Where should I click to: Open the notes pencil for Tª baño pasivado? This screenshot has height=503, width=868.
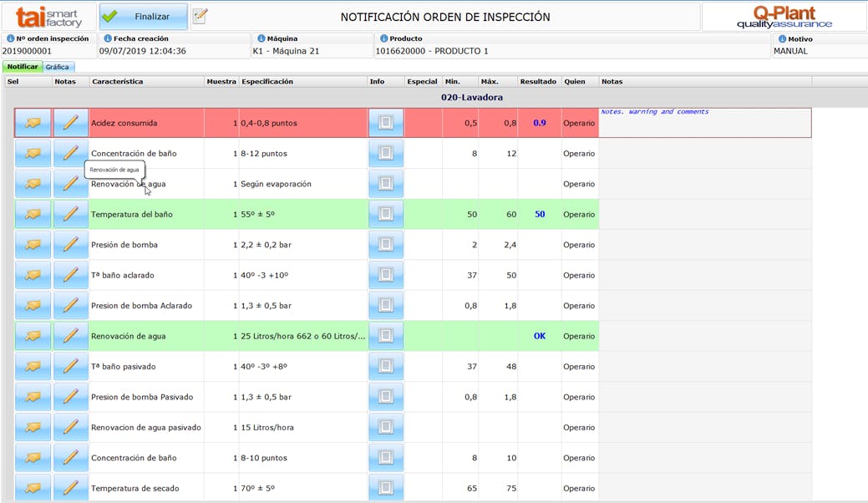point(71,366)
